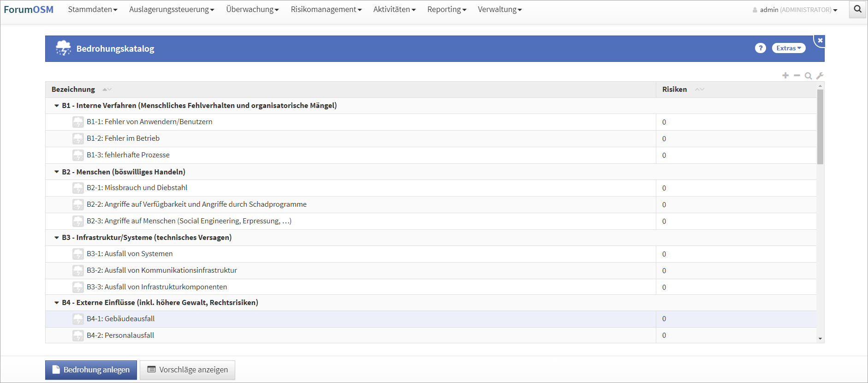Viewport: 868px width, 383px height.
Task: Open the Stammdaten menu
Action: point(92,9)
